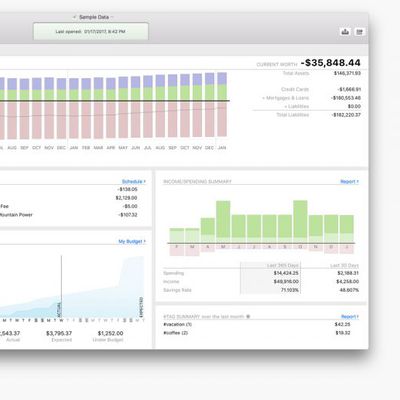The height and width of the screenshot is (400, 400).
Task: Open the My Budget link
Action: pos(132,241)
